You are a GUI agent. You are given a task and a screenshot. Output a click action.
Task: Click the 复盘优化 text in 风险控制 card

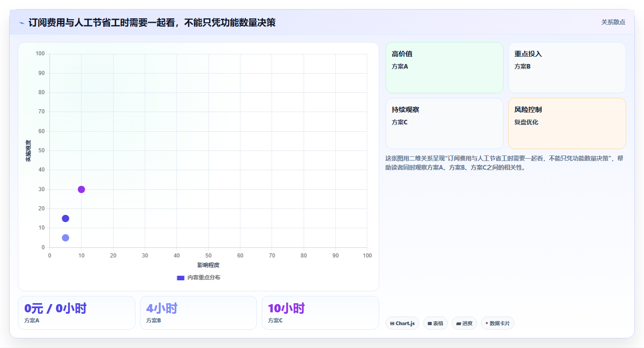click(526, 122)
